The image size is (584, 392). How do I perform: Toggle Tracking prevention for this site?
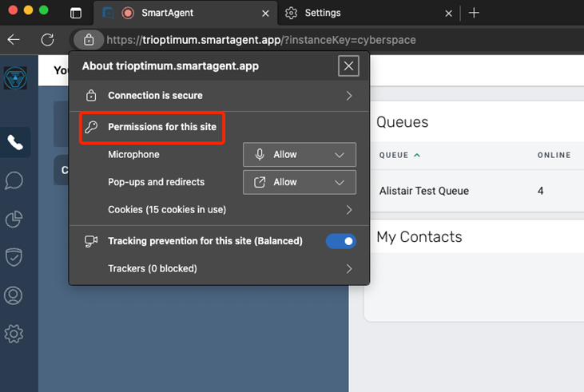click(340, 241)
